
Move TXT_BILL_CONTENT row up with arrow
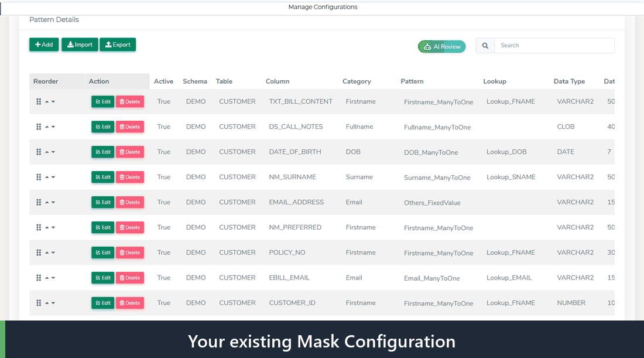(x=47, y=101)
